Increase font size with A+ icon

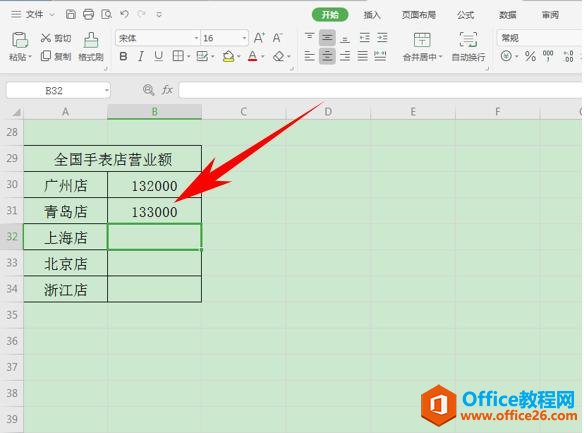[x=259, y=38]
